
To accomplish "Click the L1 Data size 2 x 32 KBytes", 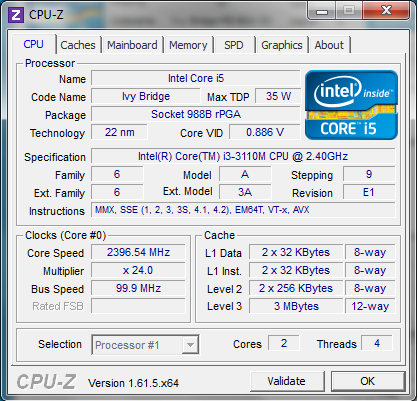I will pos(296,252).
